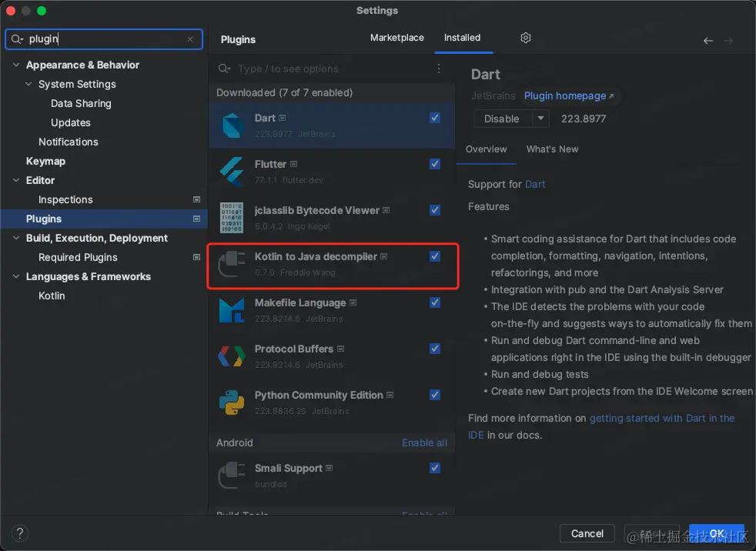Select Data Sharing in settings tree
The height and width of the screenshot is (551, 756).
coord(81,103)
